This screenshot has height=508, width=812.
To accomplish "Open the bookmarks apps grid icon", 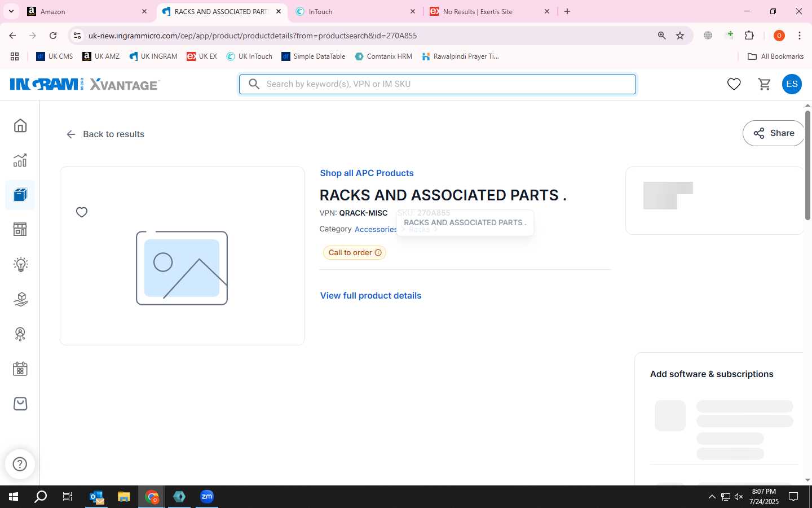I will 15,56.
